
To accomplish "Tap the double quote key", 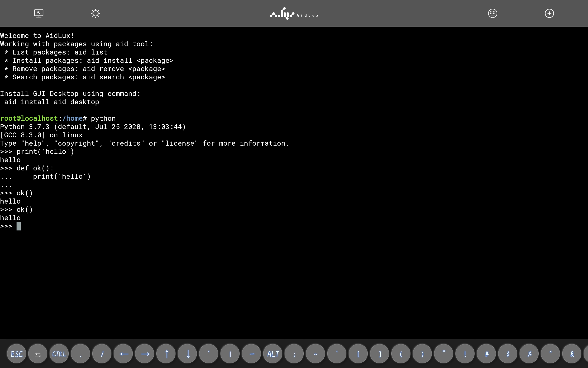I will (444, 354).
